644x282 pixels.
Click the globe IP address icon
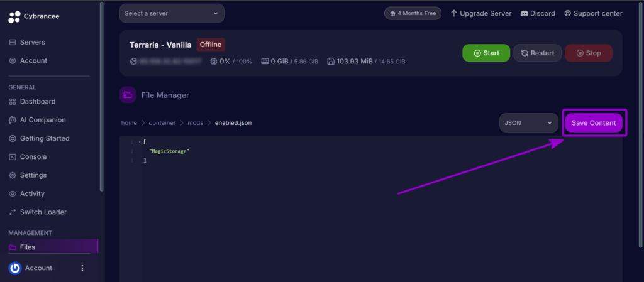(x=133, y=62)
